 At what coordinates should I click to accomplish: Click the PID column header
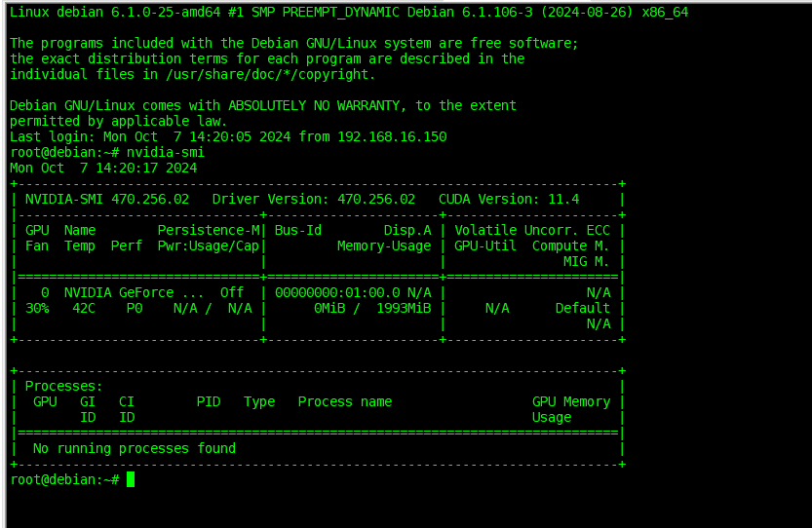(x=209, y=401)
